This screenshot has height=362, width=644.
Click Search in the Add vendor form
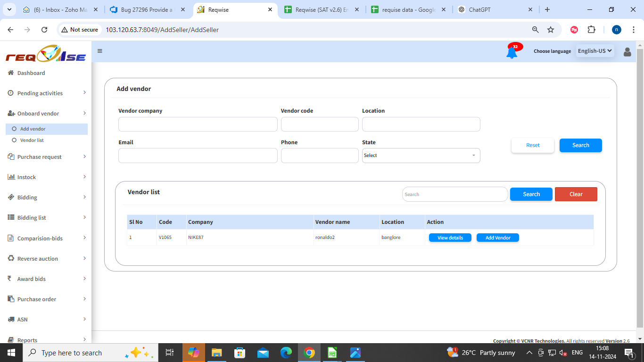pyautogui.click(x=581, y=145)
